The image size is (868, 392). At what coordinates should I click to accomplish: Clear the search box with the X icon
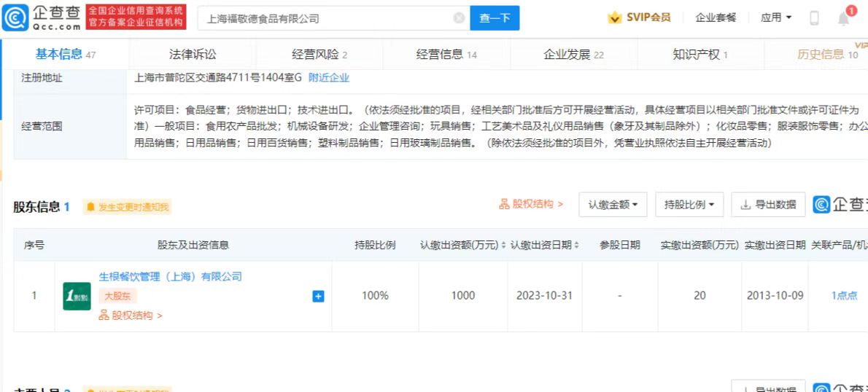[x=459, y=18]
